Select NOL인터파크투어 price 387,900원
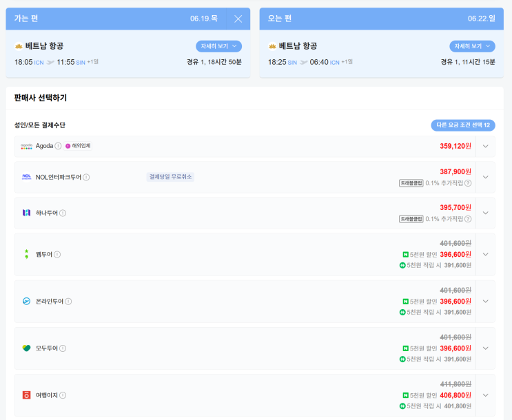Image resolution: width=512 pixels, height=420 pixels. click(455, 171)
